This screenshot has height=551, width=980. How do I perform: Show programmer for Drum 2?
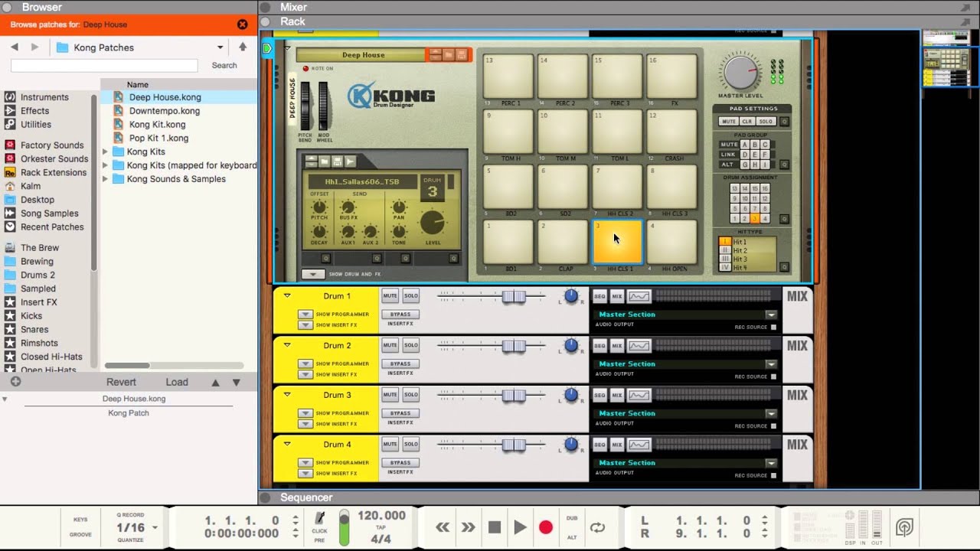click(x=305, y=364)
